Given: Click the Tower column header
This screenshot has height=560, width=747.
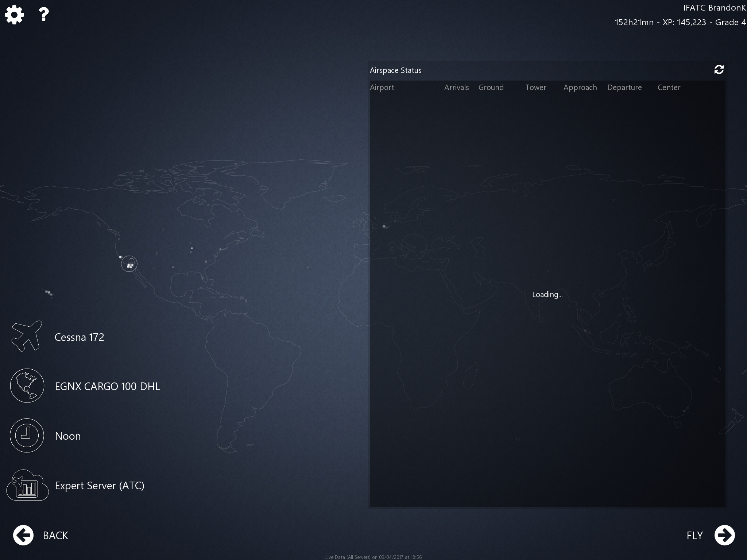Looking at the screenshot, I should [x=535, y=87].
